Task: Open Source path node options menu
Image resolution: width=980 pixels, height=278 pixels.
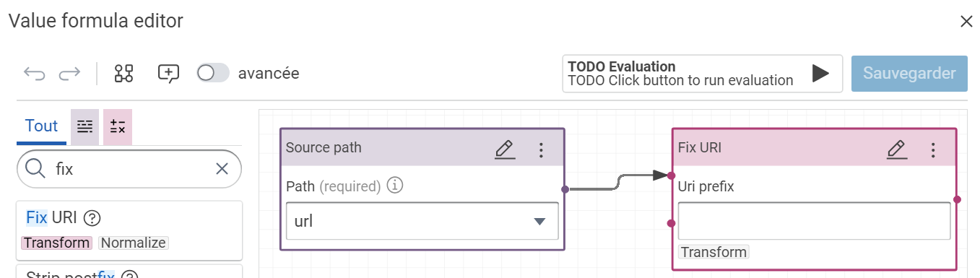Action: coord(541,149)
